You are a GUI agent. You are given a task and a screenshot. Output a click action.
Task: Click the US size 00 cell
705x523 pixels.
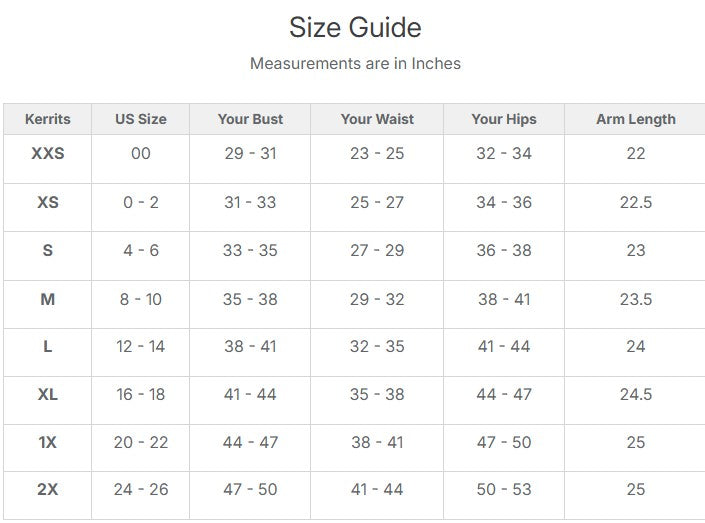141,154
